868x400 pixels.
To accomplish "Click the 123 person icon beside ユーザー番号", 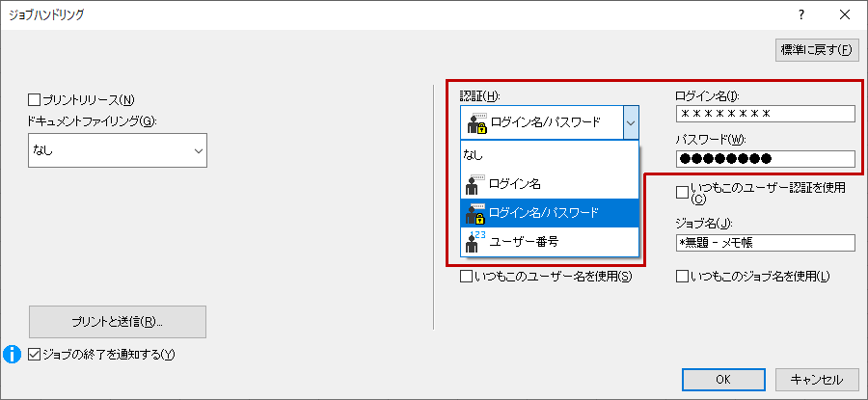I will (475, 242).
